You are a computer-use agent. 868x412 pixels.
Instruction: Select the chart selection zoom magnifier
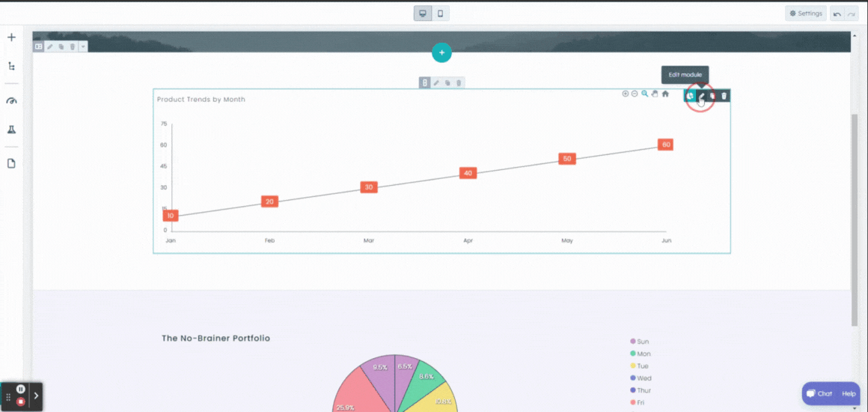tap(645, 94)
